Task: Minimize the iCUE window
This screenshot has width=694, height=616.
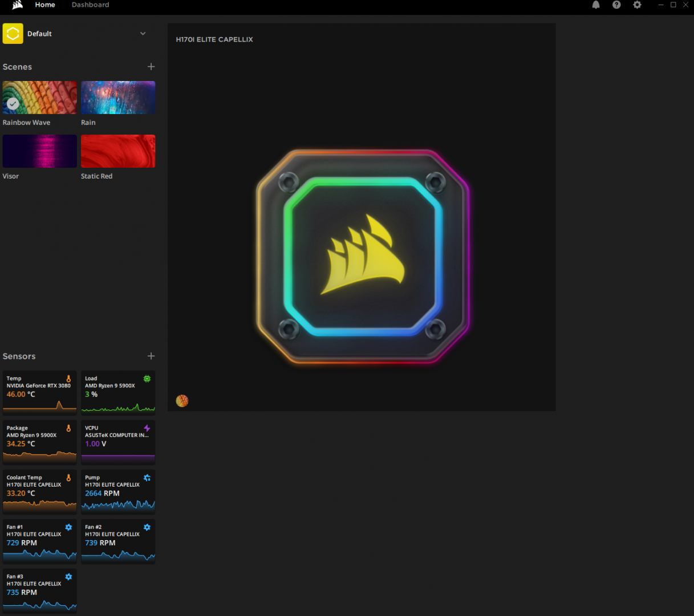Action: point(661,5)
